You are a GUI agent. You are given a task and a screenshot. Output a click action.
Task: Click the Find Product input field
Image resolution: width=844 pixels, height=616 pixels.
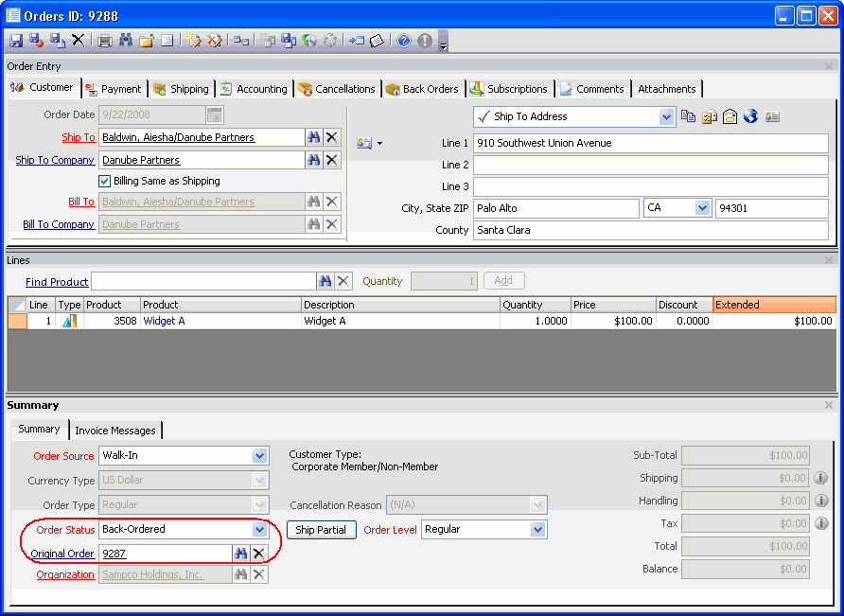point(203,281)
